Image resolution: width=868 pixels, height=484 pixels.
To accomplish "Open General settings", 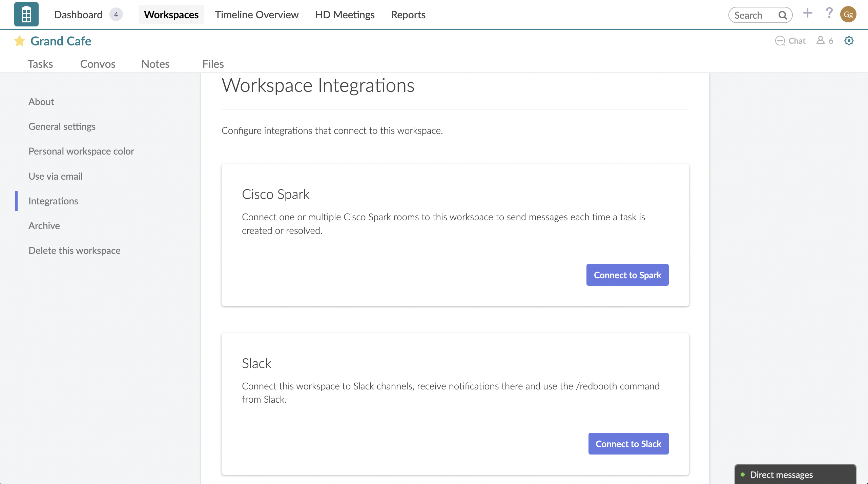I will click(62, 126).
